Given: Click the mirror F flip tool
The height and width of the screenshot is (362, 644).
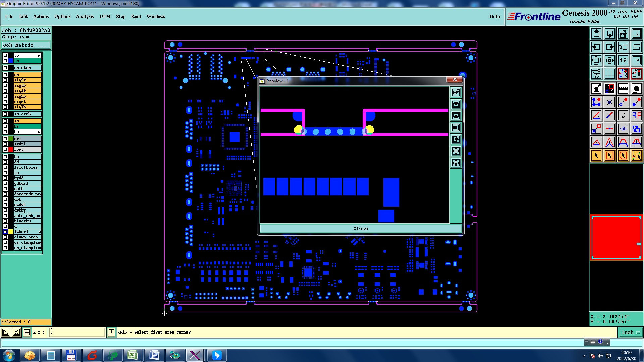Looking at the screenshot, I should [636, 115].
